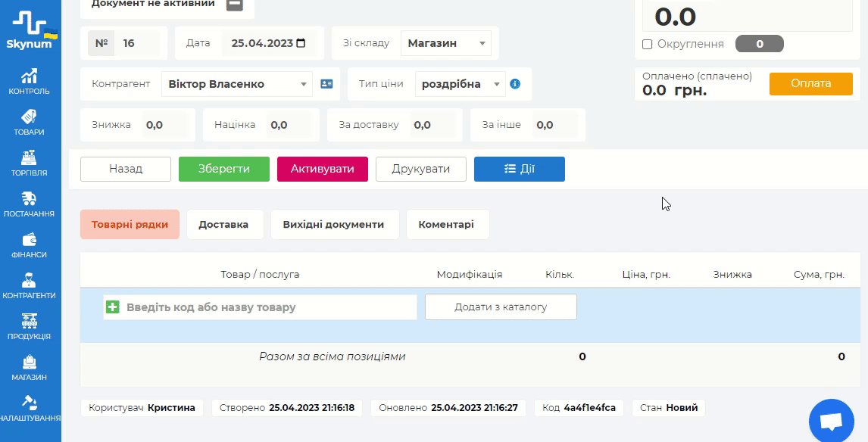Open the Постачання sidebar section

click(x=30, y=204)
